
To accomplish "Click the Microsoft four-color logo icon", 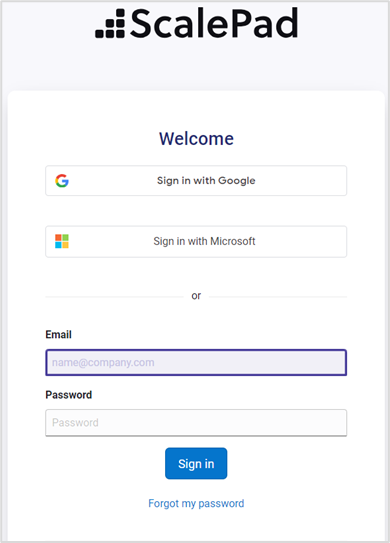I will point(62,241).
